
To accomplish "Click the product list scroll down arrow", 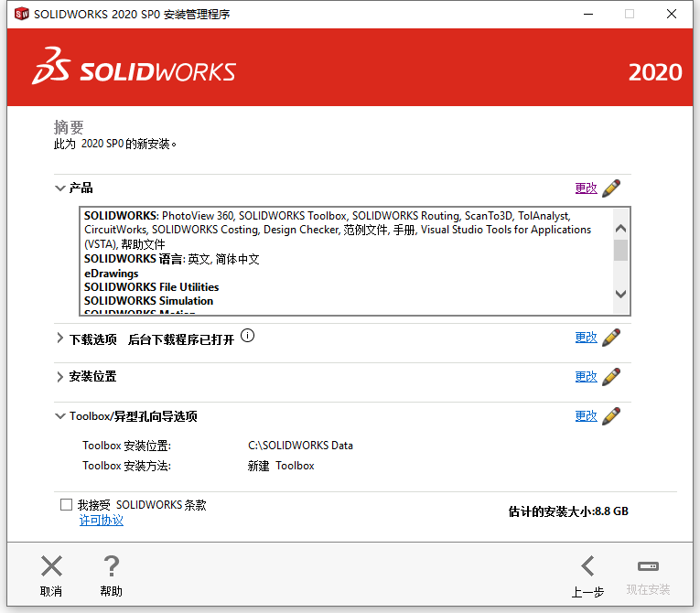I will pyautogui.click(x=620, y=294).
